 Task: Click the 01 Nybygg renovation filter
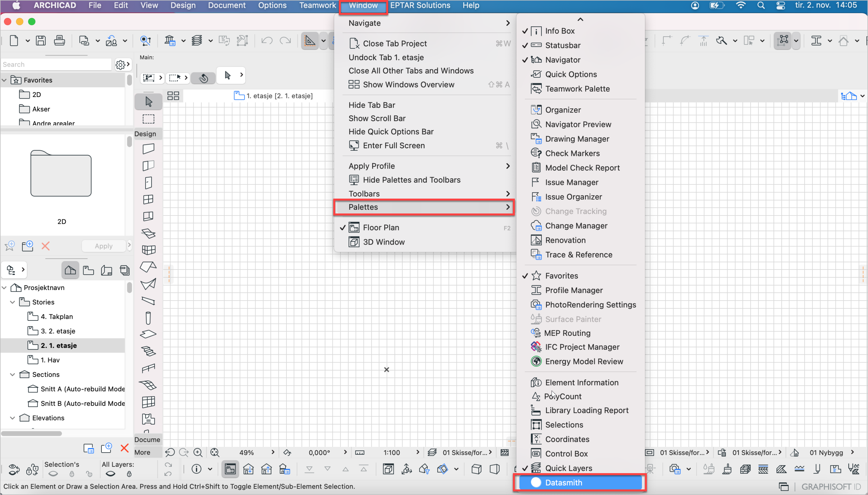tap(827, 452)
